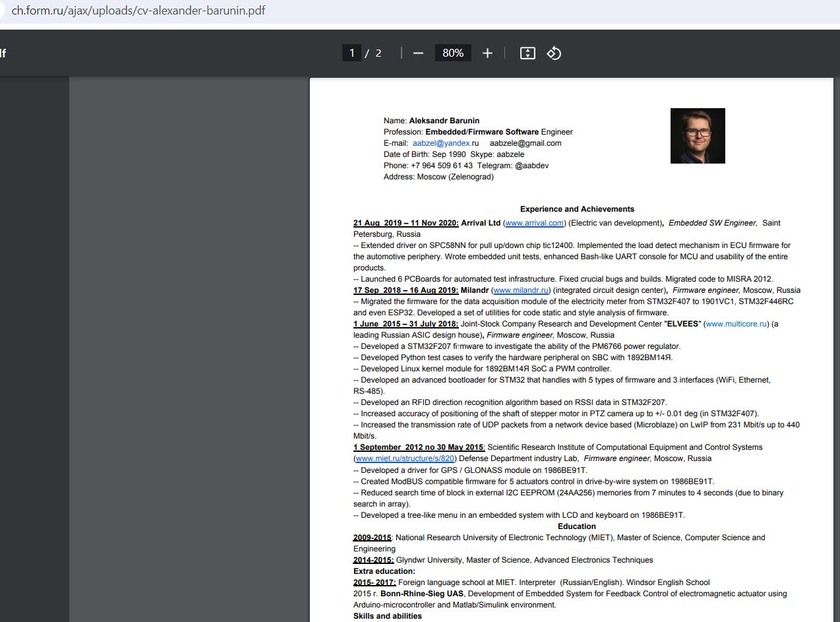The image size is (840, 622).
Task: Open the www.miet.ru/structure/s/820 link
Action: (x=405, y=458)
